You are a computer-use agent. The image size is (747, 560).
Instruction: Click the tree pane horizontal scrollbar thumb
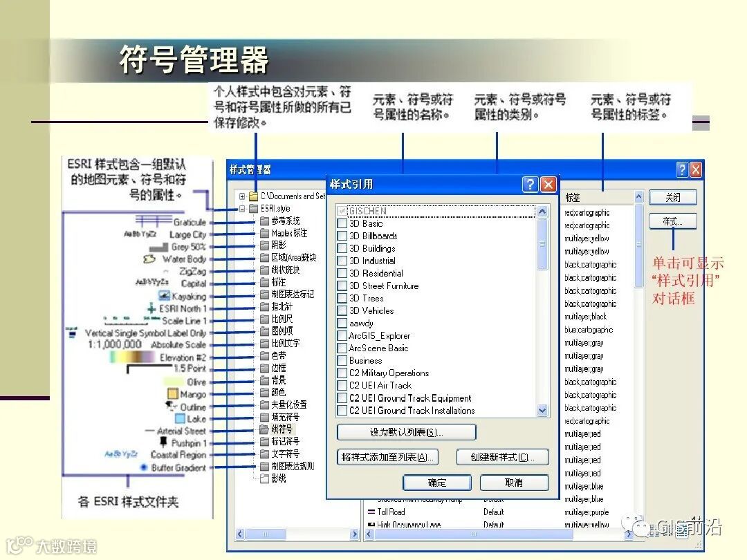(x=266, y=534)
